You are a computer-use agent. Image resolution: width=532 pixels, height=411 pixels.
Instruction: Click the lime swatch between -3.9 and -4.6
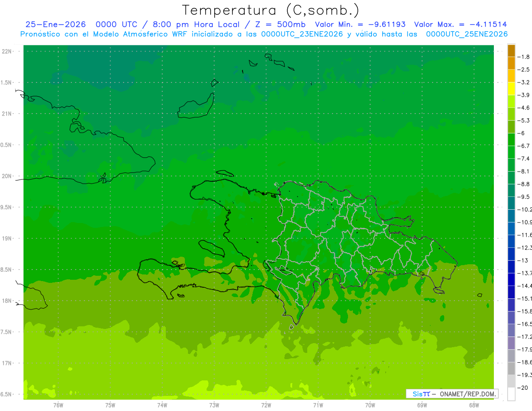pos(511,102)
